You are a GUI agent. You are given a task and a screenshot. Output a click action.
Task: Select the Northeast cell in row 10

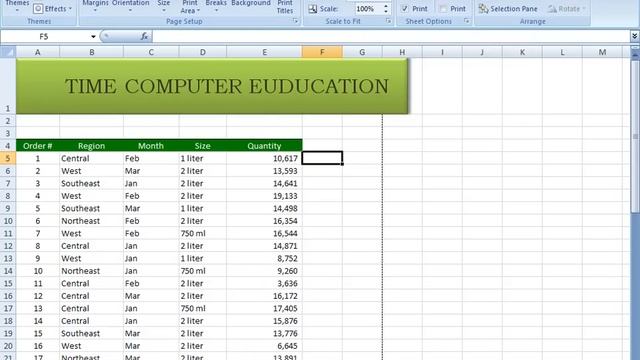click(x=91, y=221)
